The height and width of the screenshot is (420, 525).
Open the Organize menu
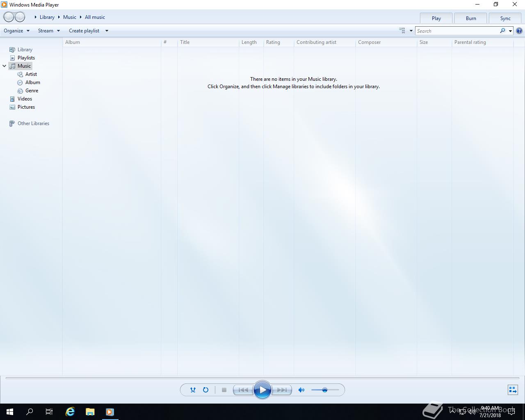(16, 31)
